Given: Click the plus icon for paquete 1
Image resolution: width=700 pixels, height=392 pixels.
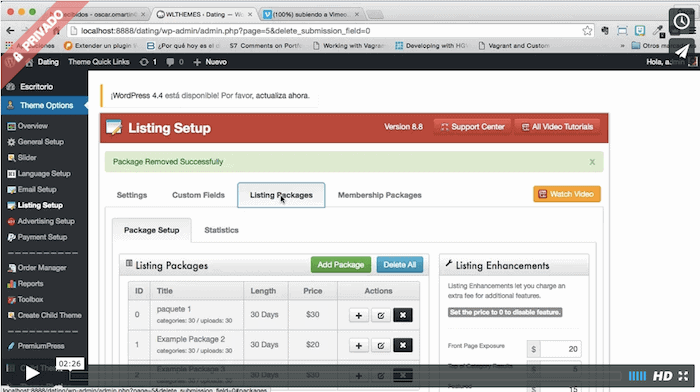Looking at the screenshot, I should pyautogui.click(x=358, y=315).
